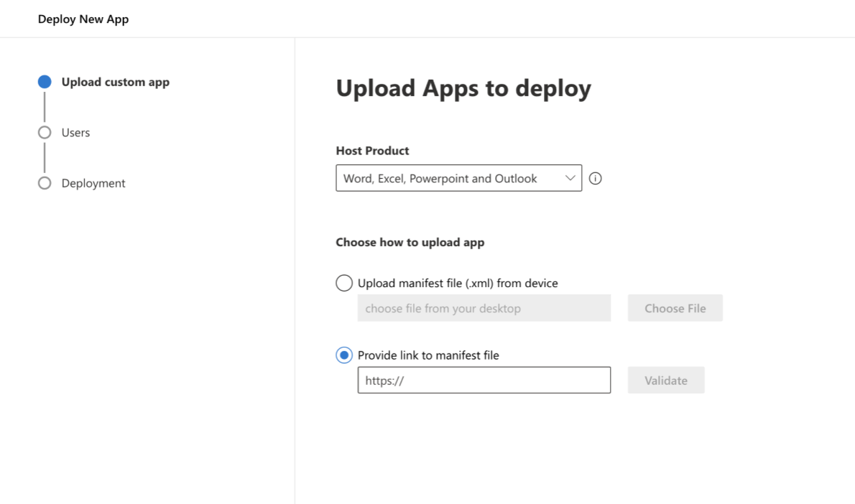Select the filled radio indicator for manifest link
The image size is (855, 504).
(x=344, y=355)
